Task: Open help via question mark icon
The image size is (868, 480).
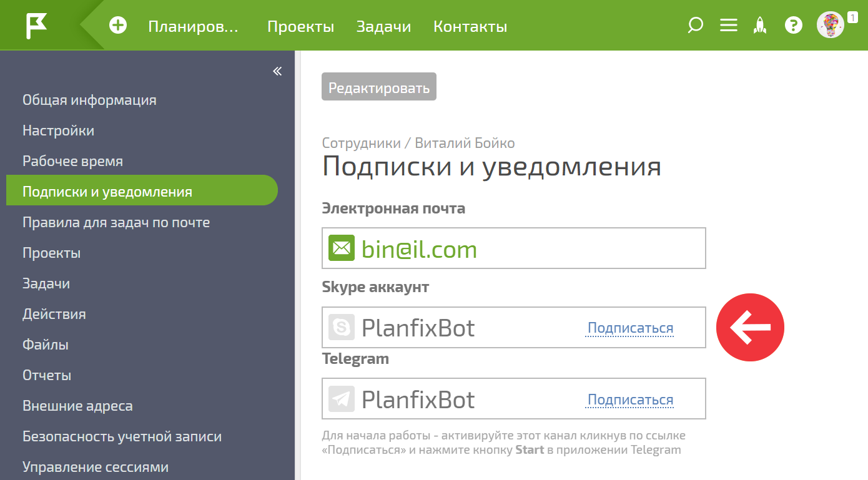Action: 793,26
